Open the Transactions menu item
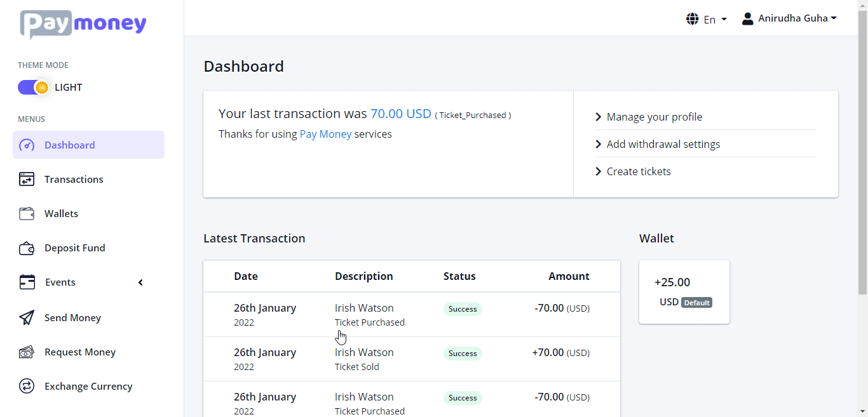Viewport: 868px width, 417px height. click(x=74, y=180)
